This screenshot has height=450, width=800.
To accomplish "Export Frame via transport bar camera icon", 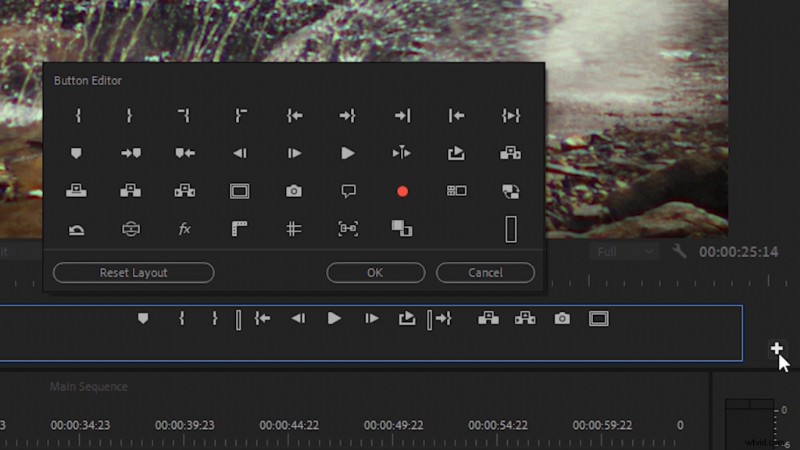I will click(562, 318).
